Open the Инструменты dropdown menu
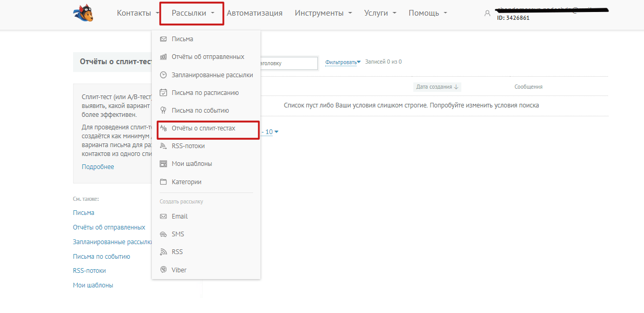This screenshot has height=313, width=644. tap(323, 13)
